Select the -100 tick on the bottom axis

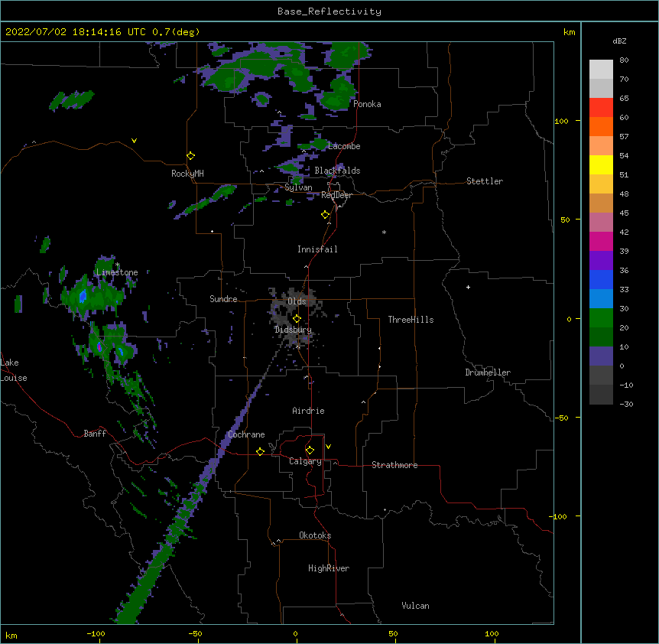96,633
